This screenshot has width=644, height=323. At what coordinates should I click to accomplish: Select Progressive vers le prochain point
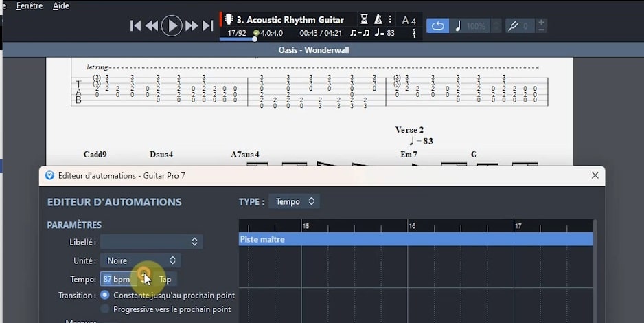(x=105, y=309)
